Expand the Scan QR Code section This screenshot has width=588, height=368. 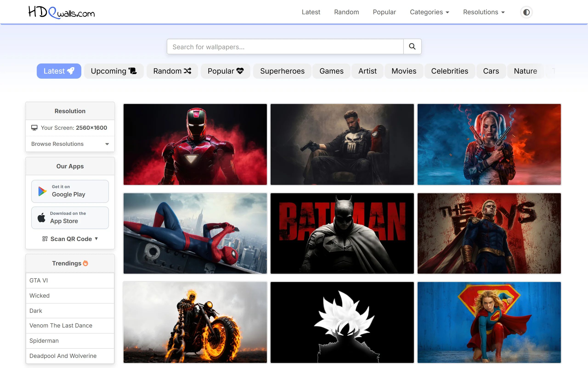(x=70, y=239)
